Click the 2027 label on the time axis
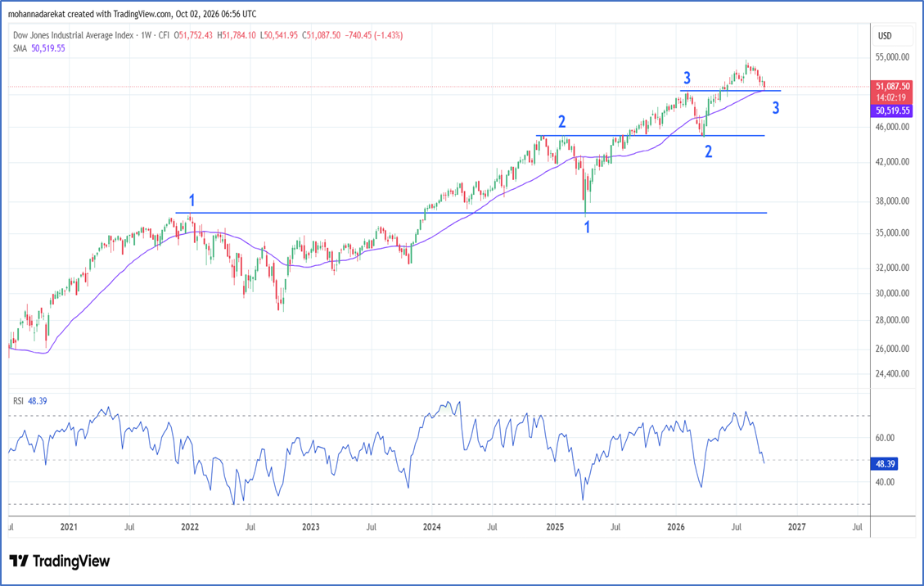The image size is (924, 586). pyautogui.click(x=796, y=526)
